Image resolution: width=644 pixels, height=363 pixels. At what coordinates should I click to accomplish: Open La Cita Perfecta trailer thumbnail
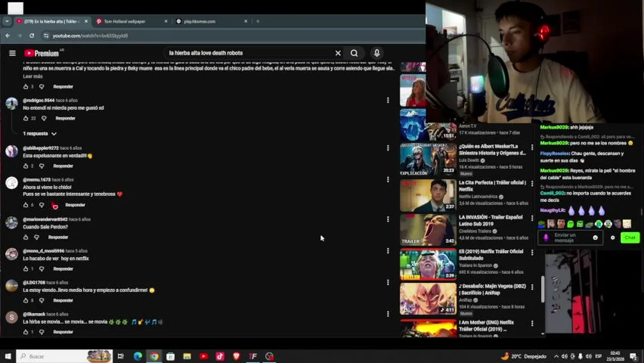coord(428,195)
